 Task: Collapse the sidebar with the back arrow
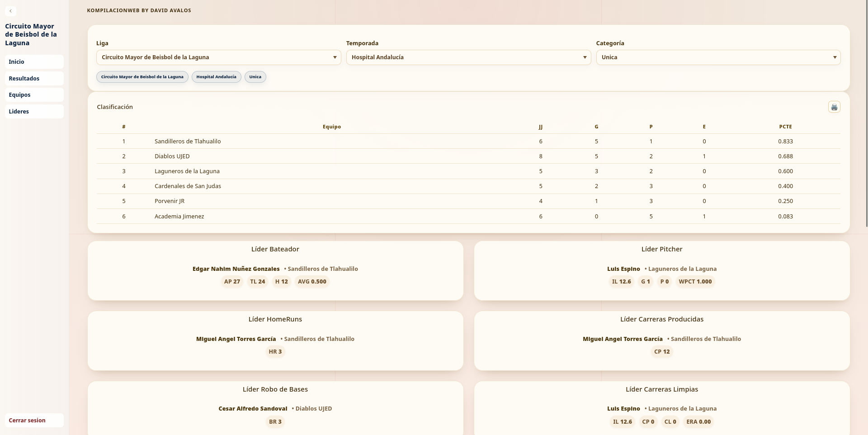tap(10, 11)
